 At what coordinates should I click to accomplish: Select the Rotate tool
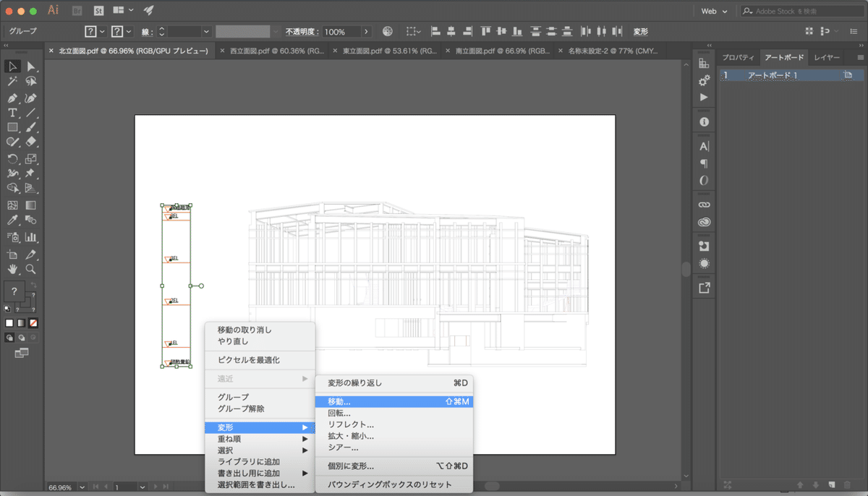[x=12, y=159]
